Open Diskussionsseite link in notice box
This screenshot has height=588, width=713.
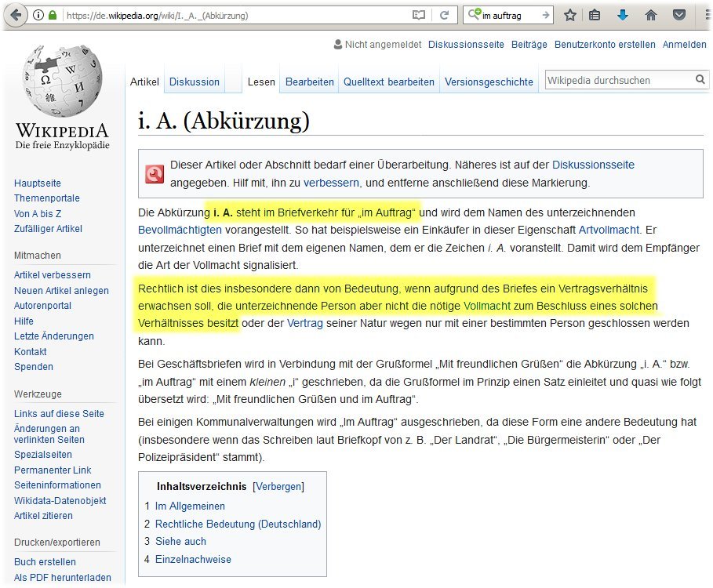pyautogui.click(x=593, y=165)
